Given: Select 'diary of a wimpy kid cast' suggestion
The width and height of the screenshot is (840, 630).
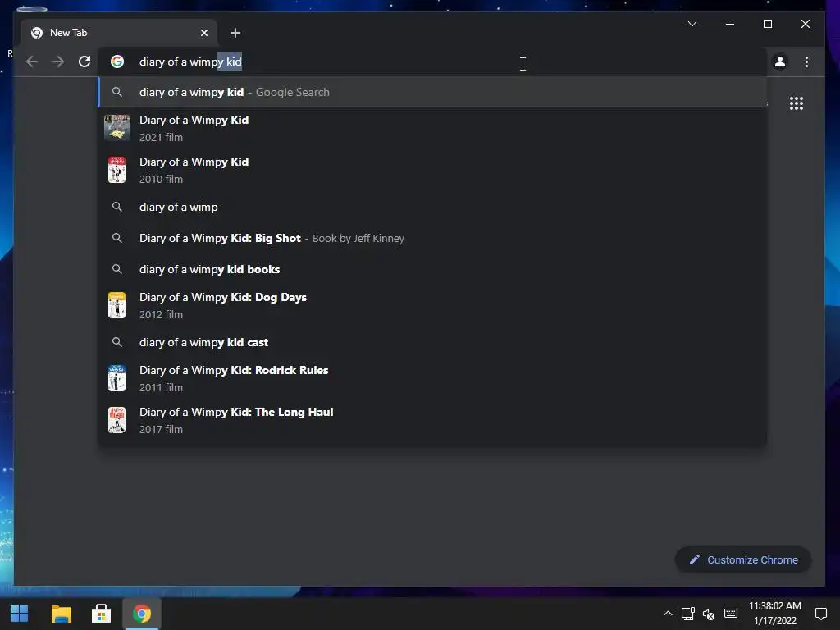Looking at the screenshot, I should [432, 342].
